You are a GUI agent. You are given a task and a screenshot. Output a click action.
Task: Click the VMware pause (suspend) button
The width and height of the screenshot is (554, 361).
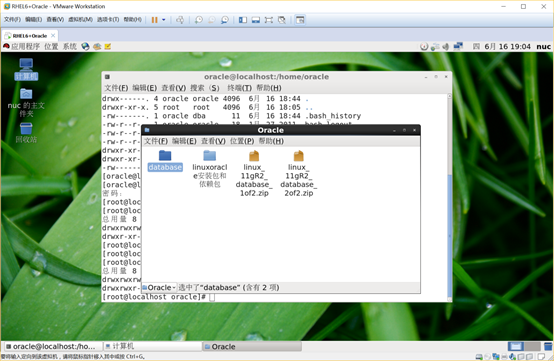click(154, 20)
